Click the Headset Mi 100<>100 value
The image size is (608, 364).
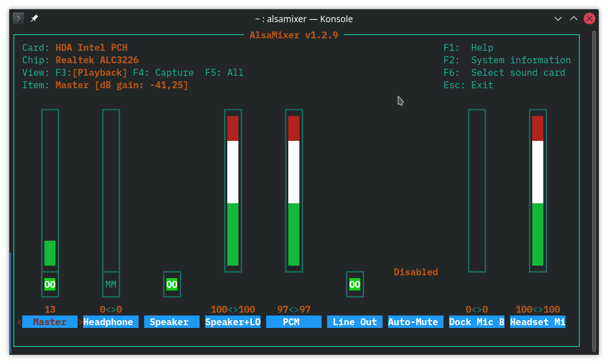click(538, 309)
